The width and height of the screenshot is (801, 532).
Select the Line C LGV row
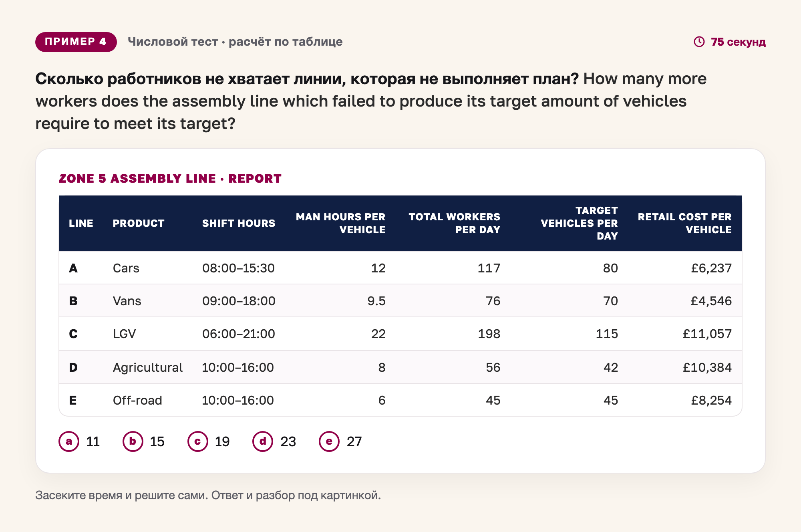(x=400, y=334)
